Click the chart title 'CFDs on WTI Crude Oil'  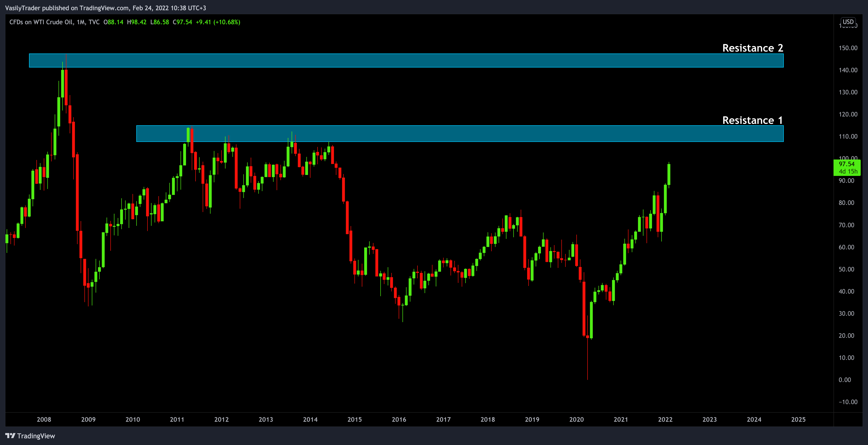click(41, 22)
